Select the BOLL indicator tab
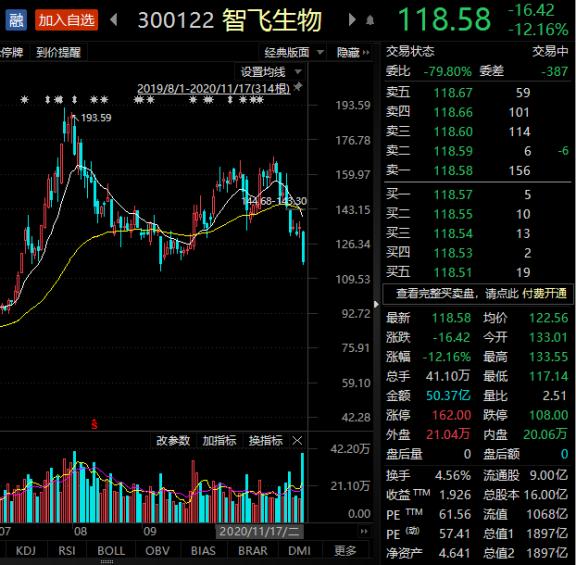Image resolution: width=576 pixels, height=565 pixels. coord(111,551)
